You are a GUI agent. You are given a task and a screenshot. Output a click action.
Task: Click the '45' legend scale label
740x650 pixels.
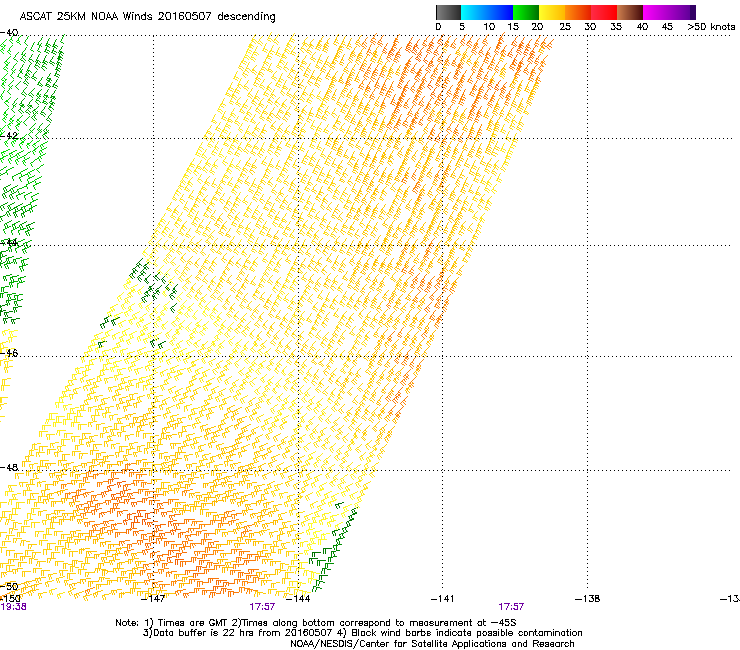coord(667,27)
